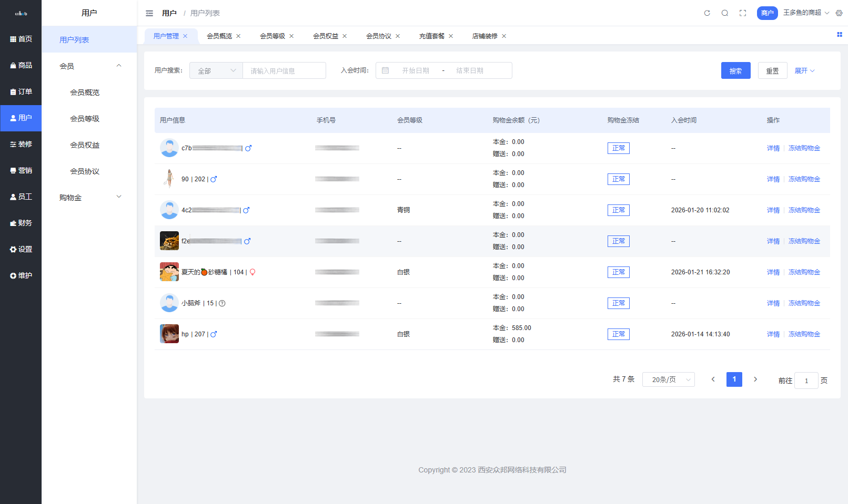Select 会员等级 in the sidebar menu
The width and height of the screenshot is (848, 504).
pos(85,119)
